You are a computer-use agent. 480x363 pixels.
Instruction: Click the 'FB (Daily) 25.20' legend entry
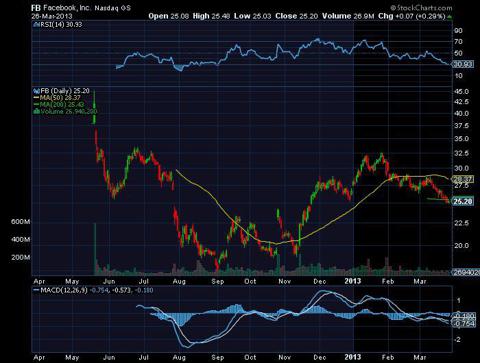(65, 91)
